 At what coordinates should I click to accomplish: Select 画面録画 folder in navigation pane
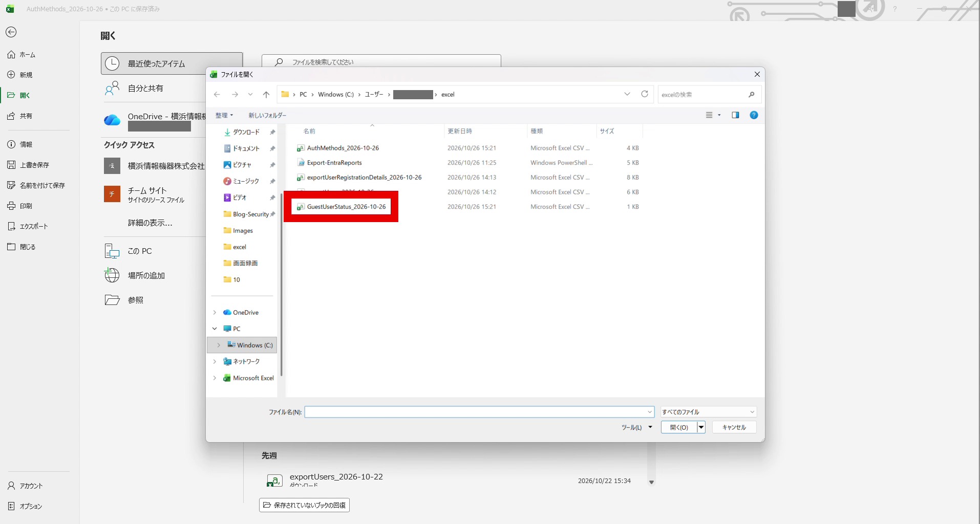[241, 263]
